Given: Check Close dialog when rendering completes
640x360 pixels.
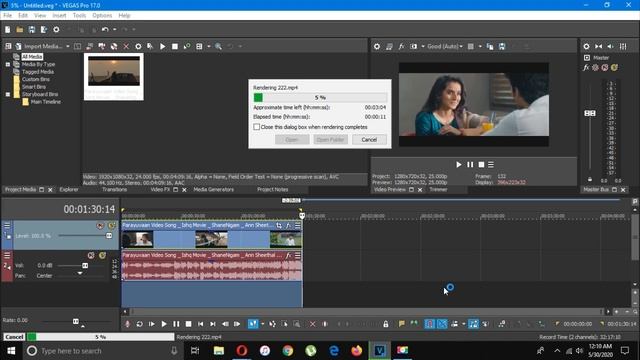Looking at the screenshot, I should pyautogui.click(x=256, y=127).
